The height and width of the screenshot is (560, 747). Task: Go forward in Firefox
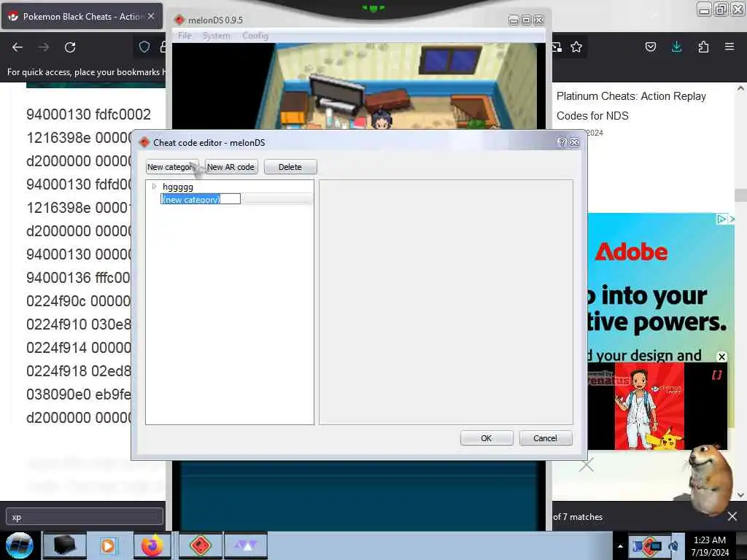[44, 47]
